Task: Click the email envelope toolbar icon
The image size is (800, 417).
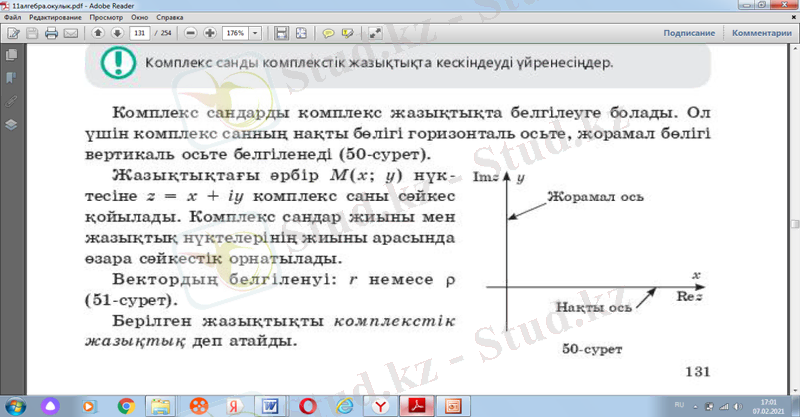Action: (x=70, y=33)
